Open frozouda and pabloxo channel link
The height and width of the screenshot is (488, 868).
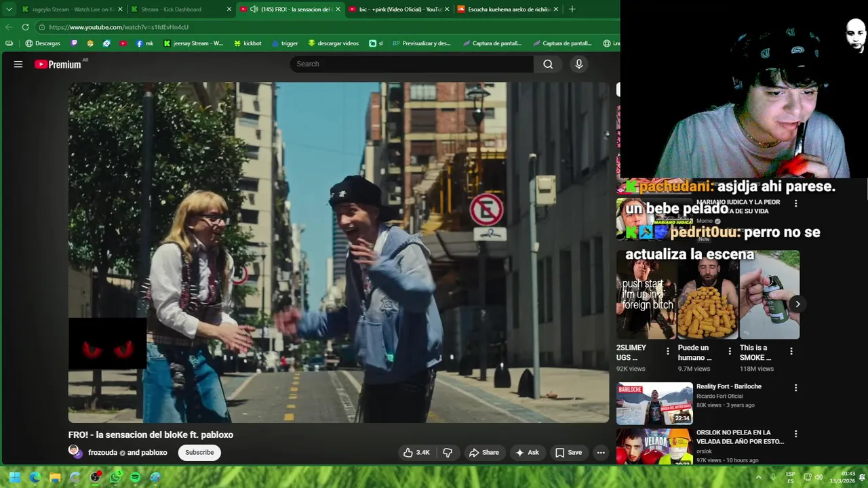tap(127, 453)
